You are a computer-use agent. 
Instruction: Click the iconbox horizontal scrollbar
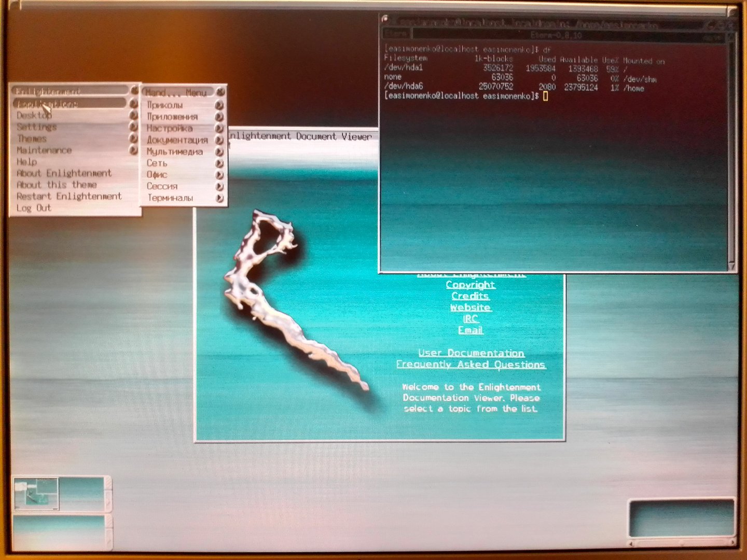[x=682, y=543]
